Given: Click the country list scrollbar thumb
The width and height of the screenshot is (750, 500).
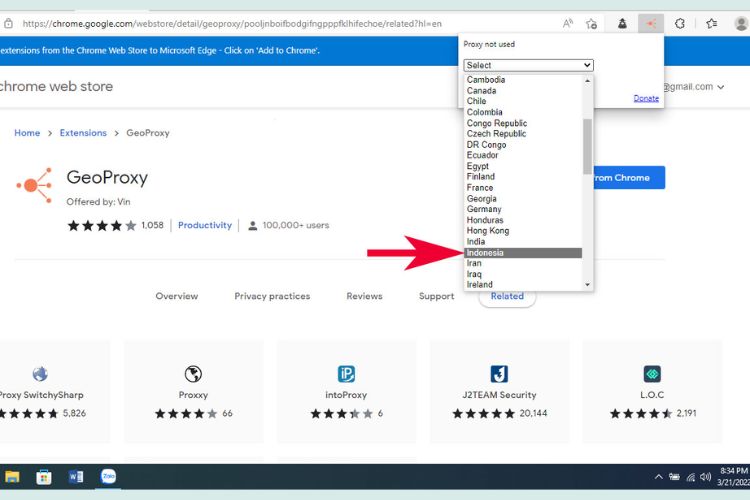Looking at the screenshot, I should click(587, 146).
